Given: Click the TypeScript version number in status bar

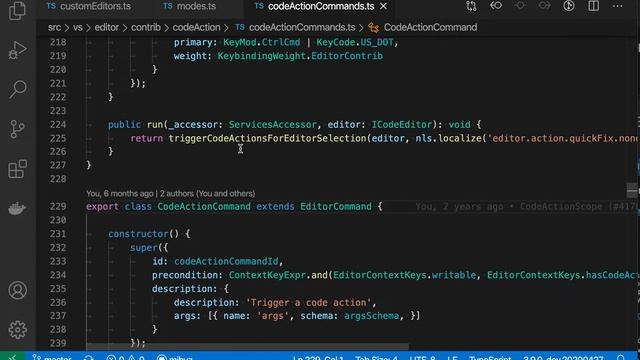Looking at the screenshot, I should click(563, 358).
